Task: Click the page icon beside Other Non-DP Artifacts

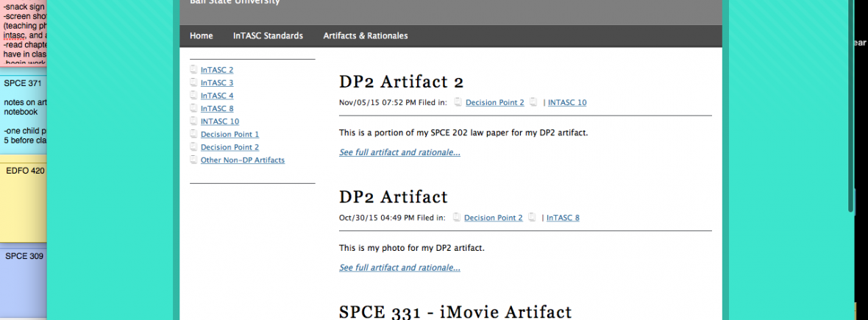Action: pos(193,160)
